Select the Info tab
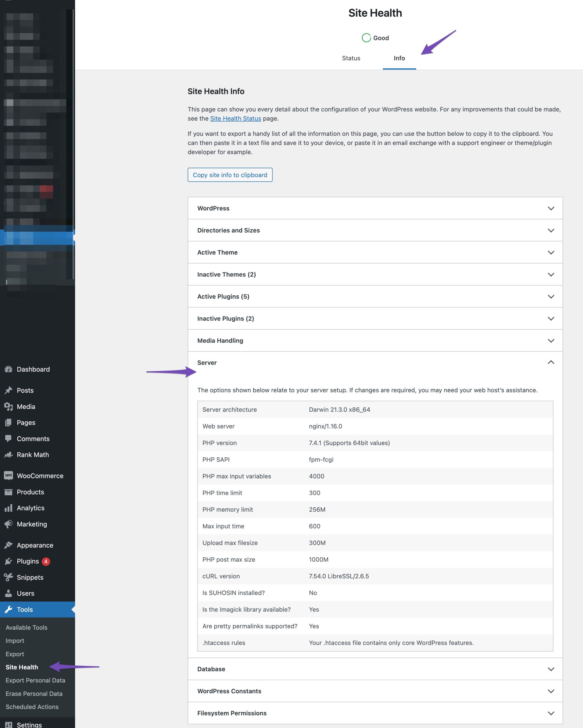 399,58
